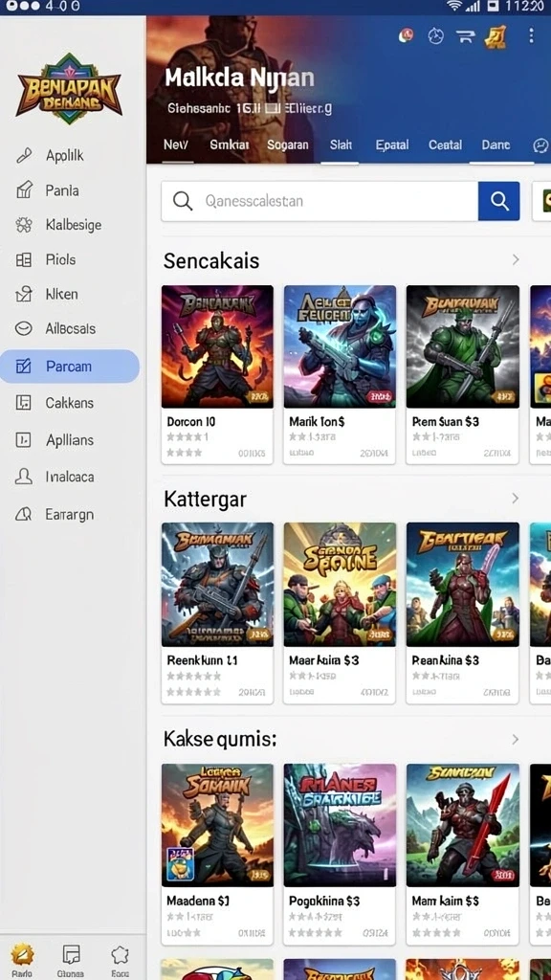Image resolution: width=551 pixels, height=980 pixels.
Task: Open the Rem Suan $3 game thumbnail
Action: coord(462,346)
